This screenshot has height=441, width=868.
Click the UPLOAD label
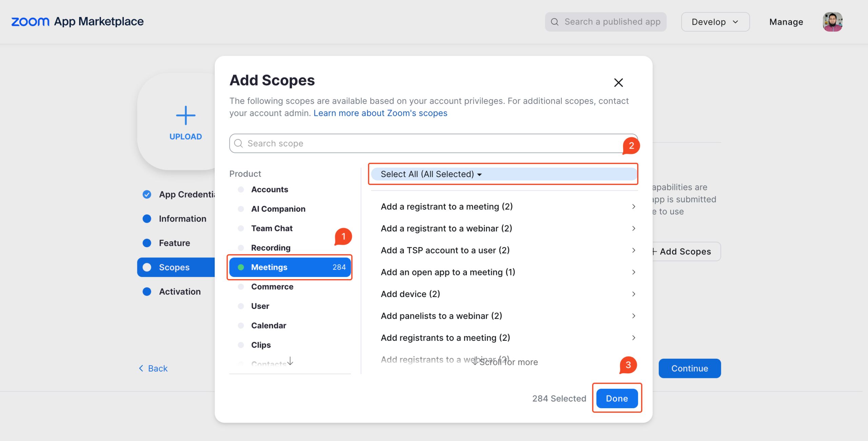[x=185, y=136]
